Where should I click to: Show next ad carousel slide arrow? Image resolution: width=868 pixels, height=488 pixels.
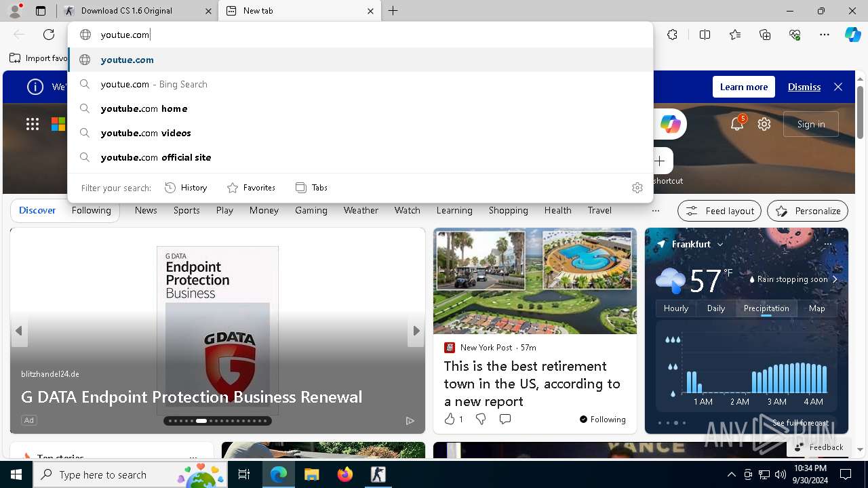416,331
